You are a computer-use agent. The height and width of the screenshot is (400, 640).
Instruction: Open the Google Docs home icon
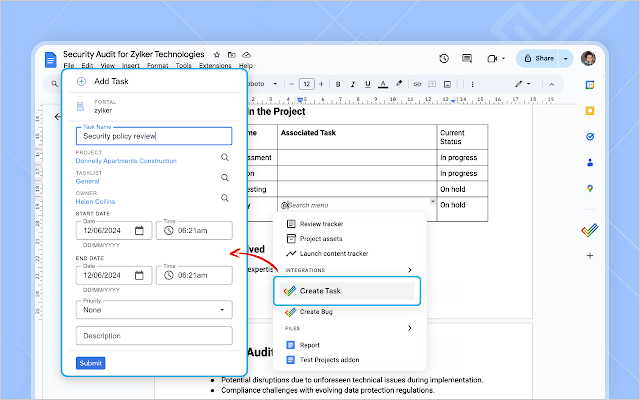tap(50, 60)
